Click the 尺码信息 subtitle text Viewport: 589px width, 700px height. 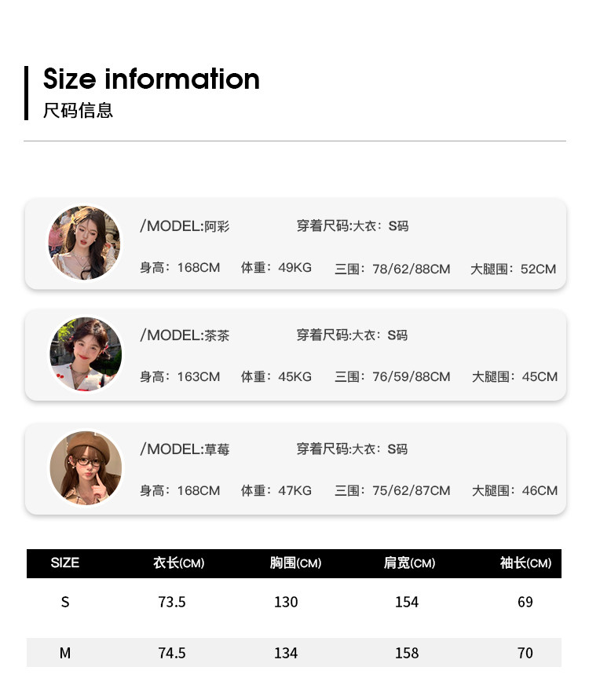coord(78,110)
